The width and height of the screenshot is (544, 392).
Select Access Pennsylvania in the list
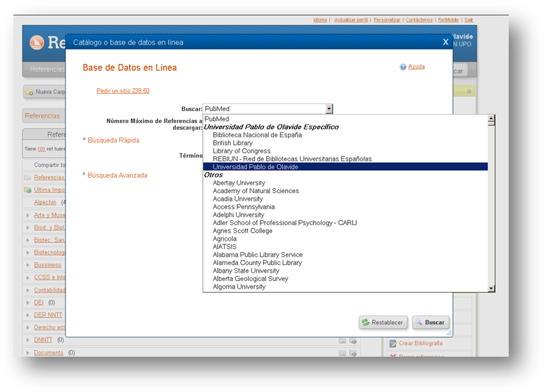(x=345, y=207)
